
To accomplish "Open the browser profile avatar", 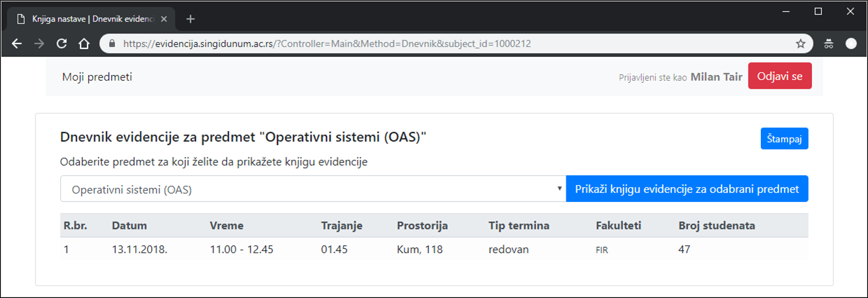I will pos(851,43).
